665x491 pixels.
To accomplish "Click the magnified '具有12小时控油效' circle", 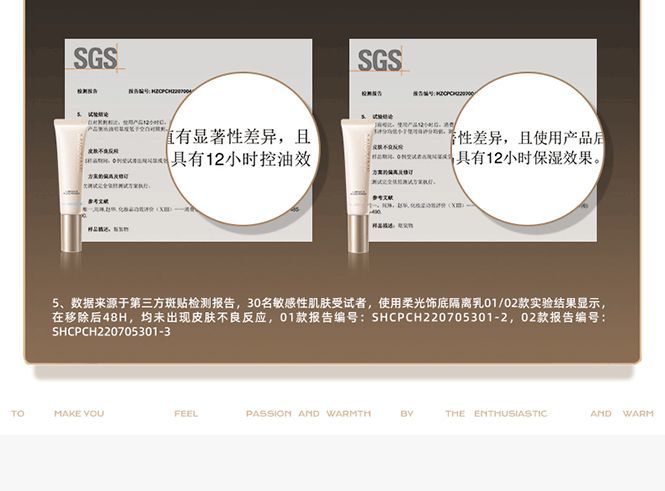I will click(x=241, y=148).
